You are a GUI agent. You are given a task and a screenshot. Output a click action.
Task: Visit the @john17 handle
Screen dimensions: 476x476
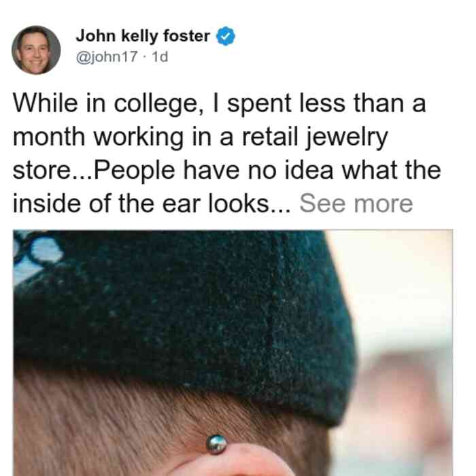[107, 56]
